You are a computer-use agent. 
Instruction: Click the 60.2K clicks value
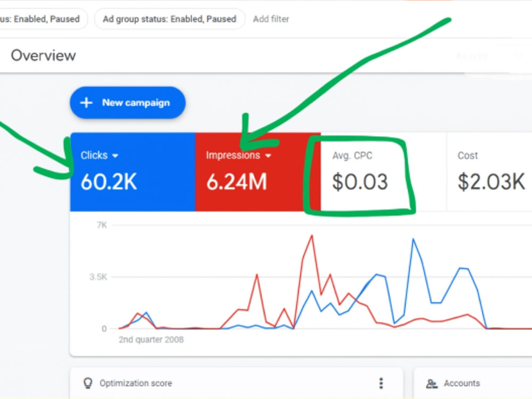click(x=109, y=181)
